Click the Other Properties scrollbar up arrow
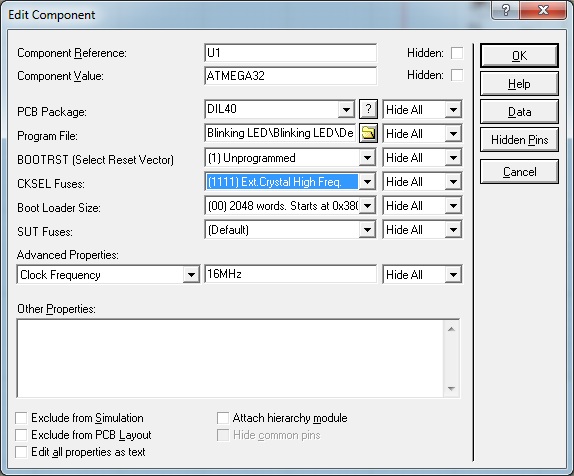The width and height of the screenshot is (574, 476). [451, 329]
